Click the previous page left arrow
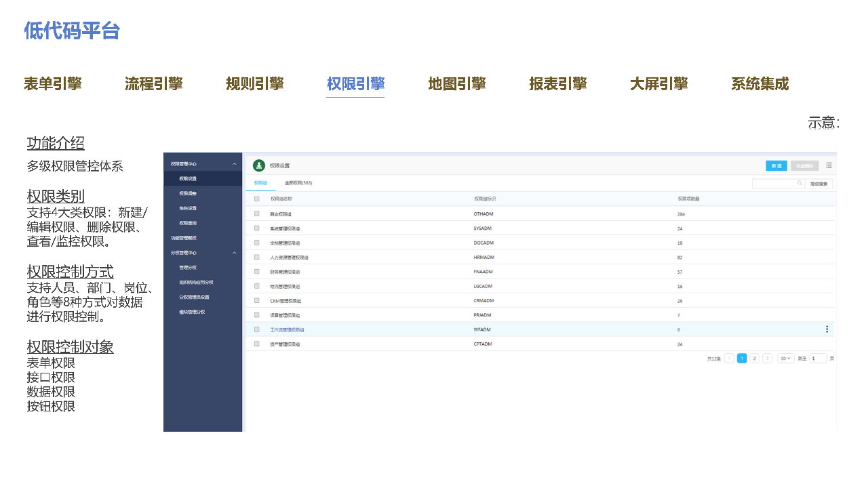The height and width of the screenshot is (488, 868). (x=729, y=358)
